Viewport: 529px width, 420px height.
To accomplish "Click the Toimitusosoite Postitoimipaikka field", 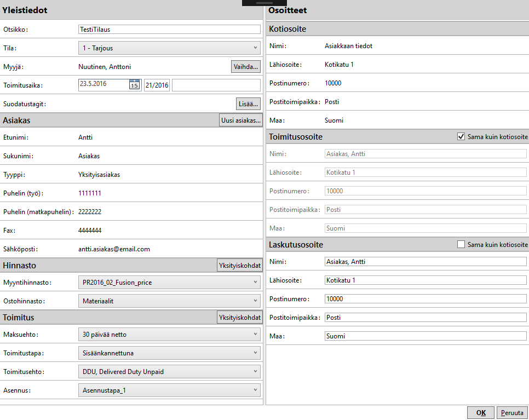I will 426,210.
